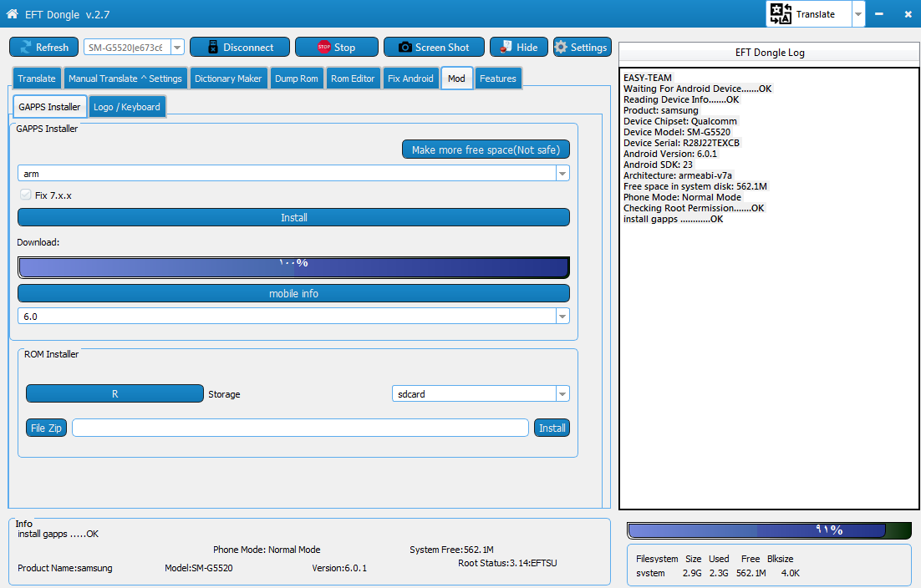Open the Logo / Keyboard tab
The image size is (921, 588).
(127, 107)
